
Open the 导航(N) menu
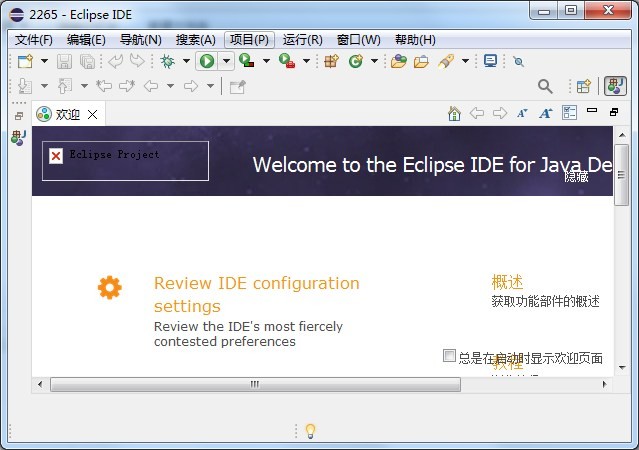pyautogui.click(x=141, y=40)
